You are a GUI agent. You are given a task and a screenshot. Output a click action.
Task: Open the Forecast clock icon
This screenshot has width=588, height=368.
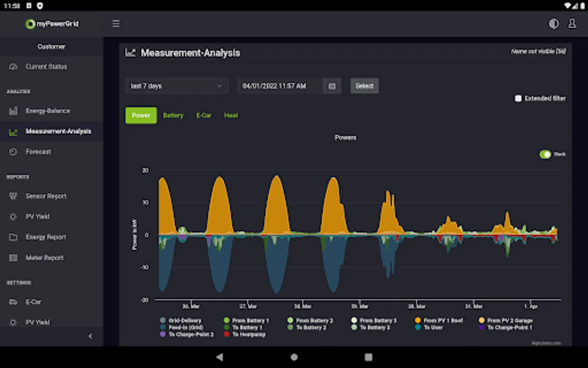pos(13,152)
